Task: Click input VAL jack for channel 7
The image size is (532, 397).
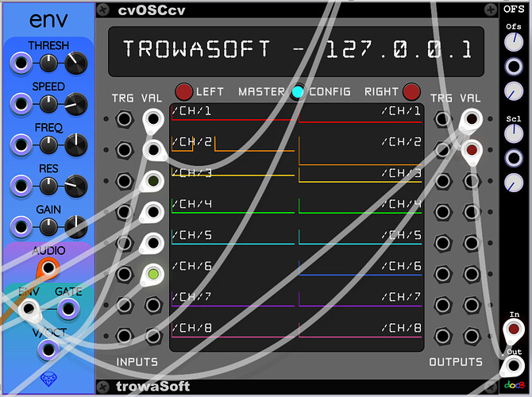Action: tap(153, 305)
